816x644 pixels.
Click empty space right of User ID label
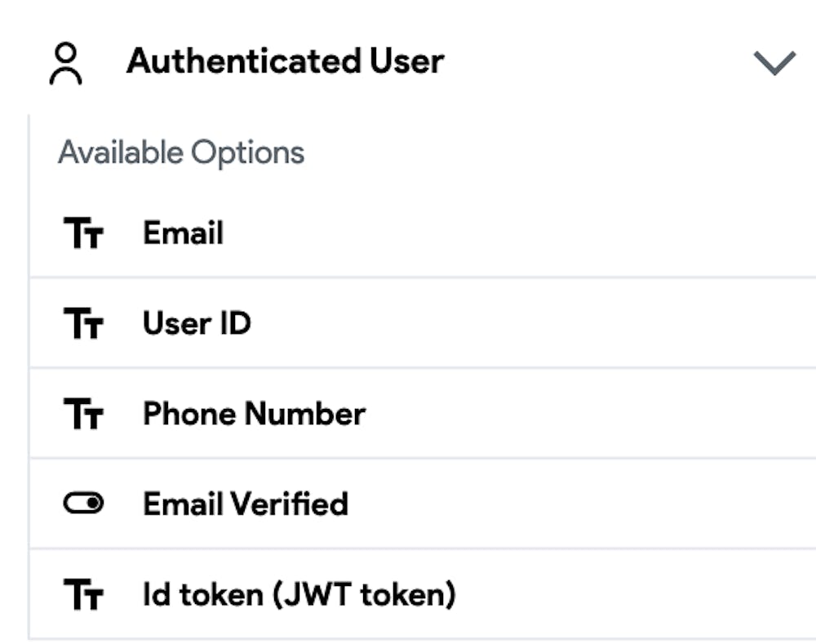click(530, 324)
